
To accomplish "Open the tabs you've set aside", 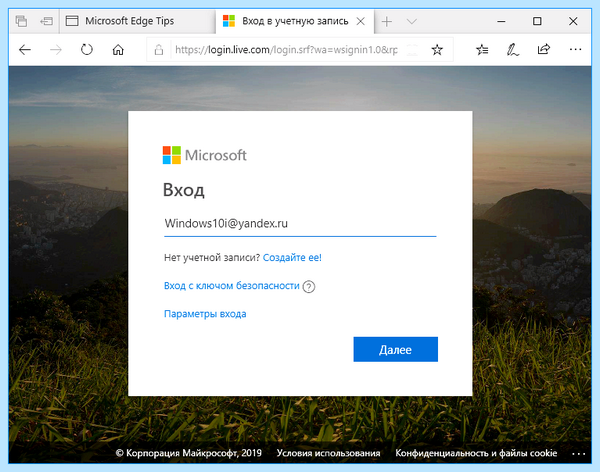I will 21,21.
